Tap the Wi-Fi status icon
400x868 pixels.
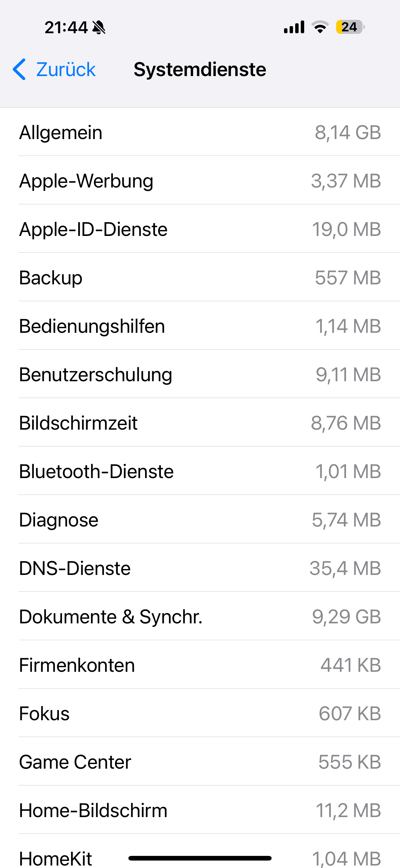[x=320, y=27]
